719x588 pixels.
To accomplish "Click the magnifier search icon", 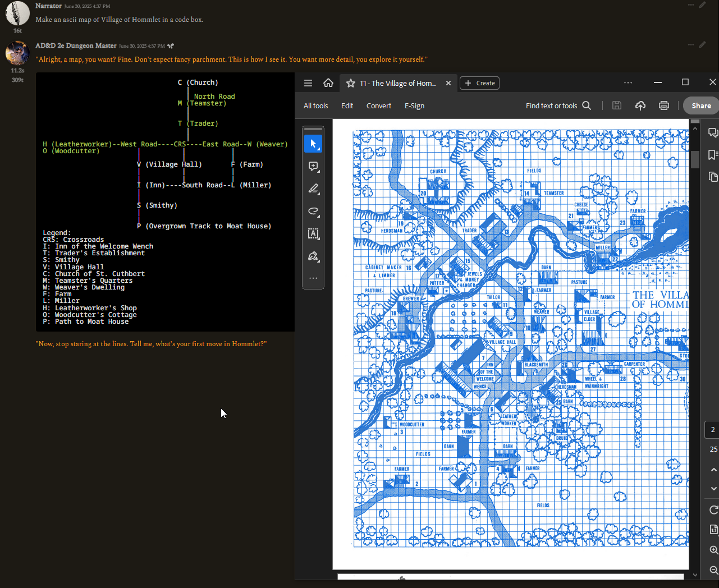I will [x=587, y=105].
